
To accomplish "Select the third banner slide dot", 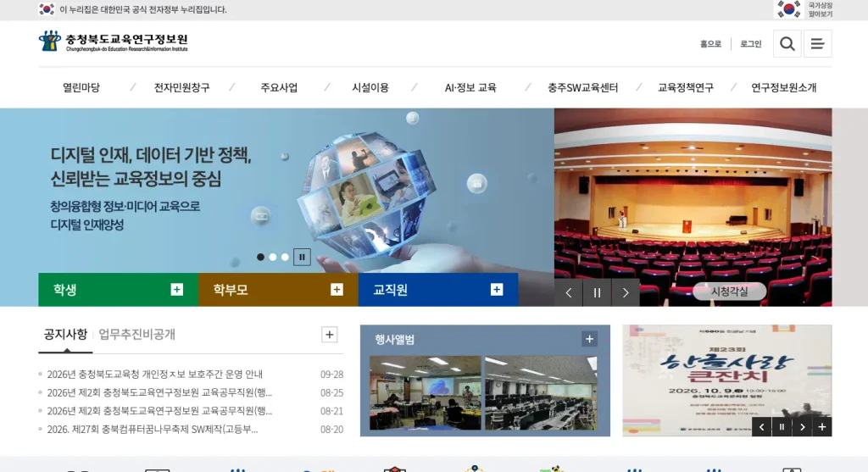I will tap(285, 257).
